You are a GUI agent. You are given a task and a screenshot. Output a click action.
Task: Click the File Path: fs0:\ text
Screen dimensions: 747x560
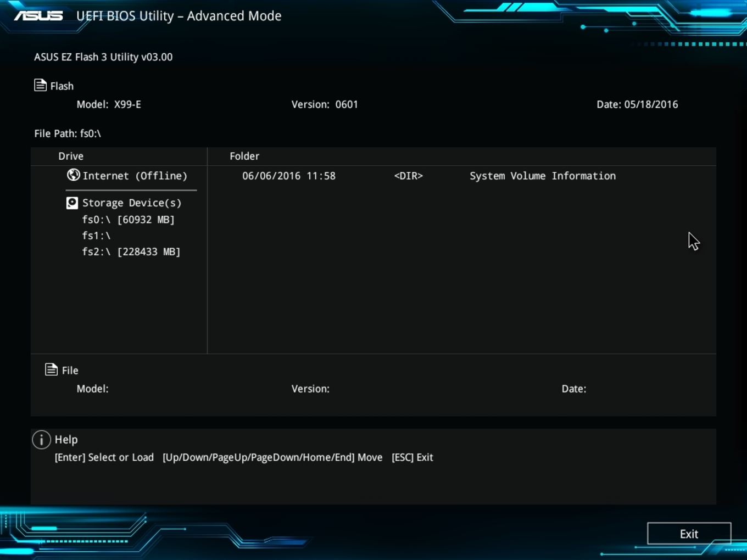click(68, 133)
